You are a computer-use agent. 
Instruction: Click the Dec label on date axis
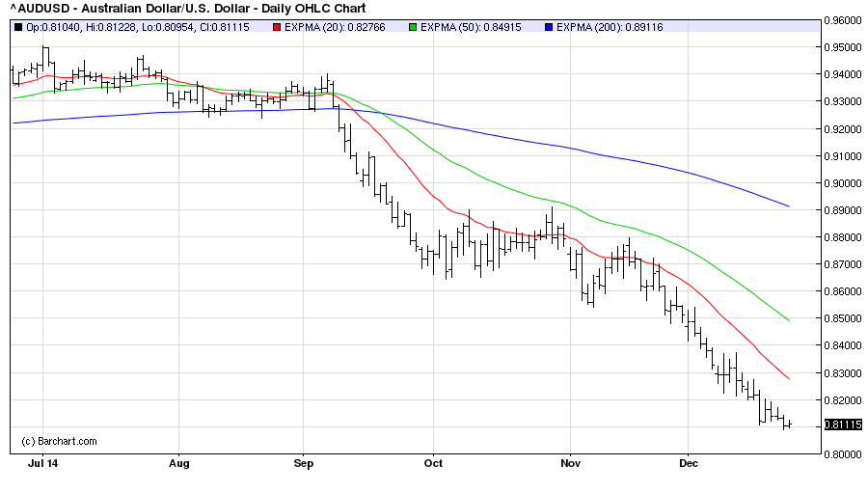689,463
